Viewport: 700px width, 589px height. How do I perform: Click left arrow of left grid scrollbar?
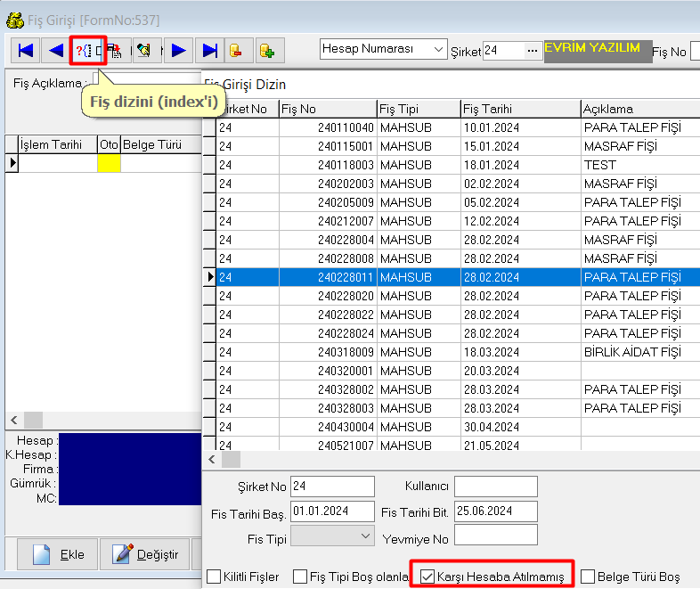pyautogui.click(x=14, y=420)
